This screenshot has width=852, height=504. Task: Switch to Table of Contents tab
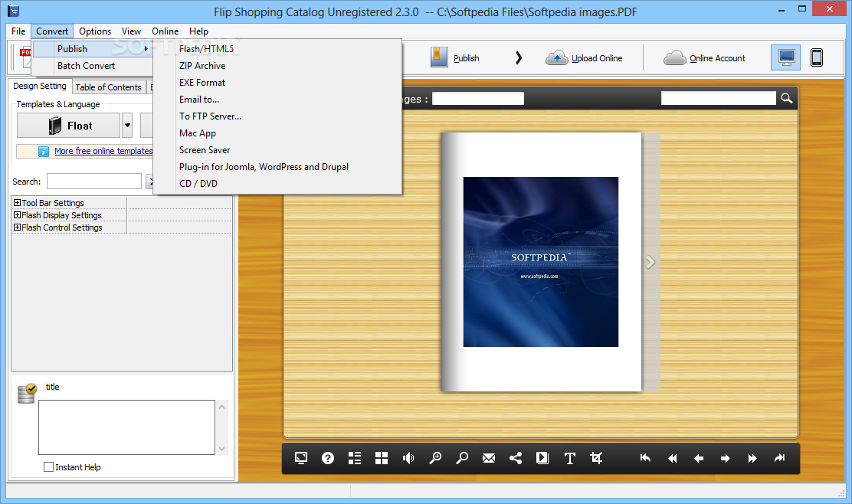(108, 87)
